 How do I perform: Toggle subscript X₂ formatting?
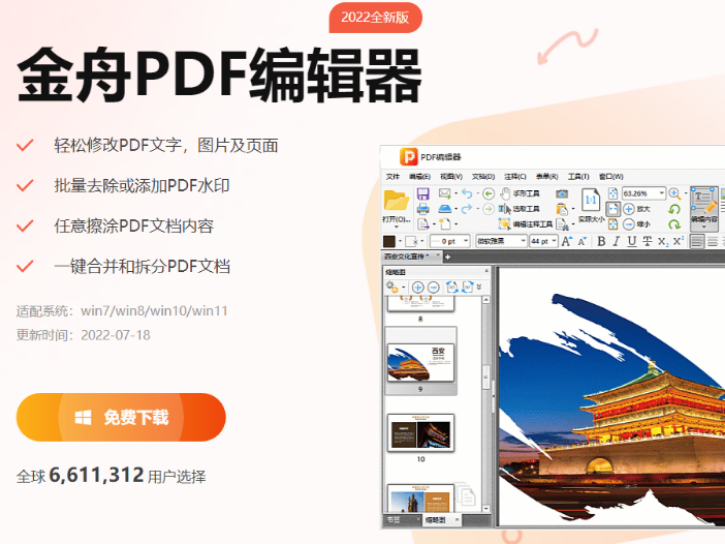(x=663, y=242)
